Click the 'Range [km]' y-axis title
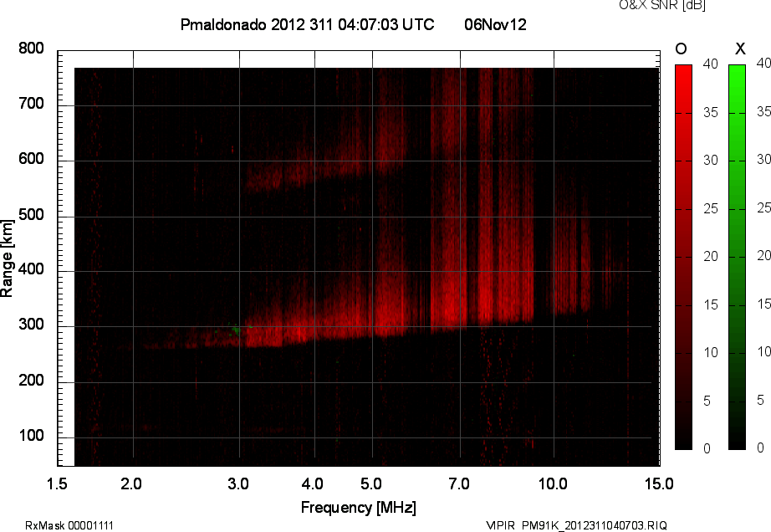Image resolution: width=771 pixels, height=532 pixels. tap(7, 258)
